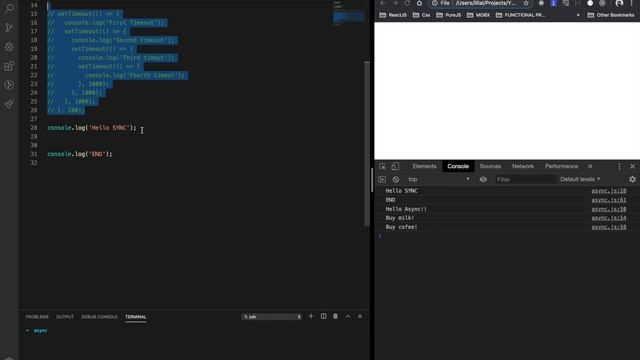This screenshot has width=640, height=360.
Task: Open source link for 'Buy cofee!' log
Action: click(x=609, y=227)
